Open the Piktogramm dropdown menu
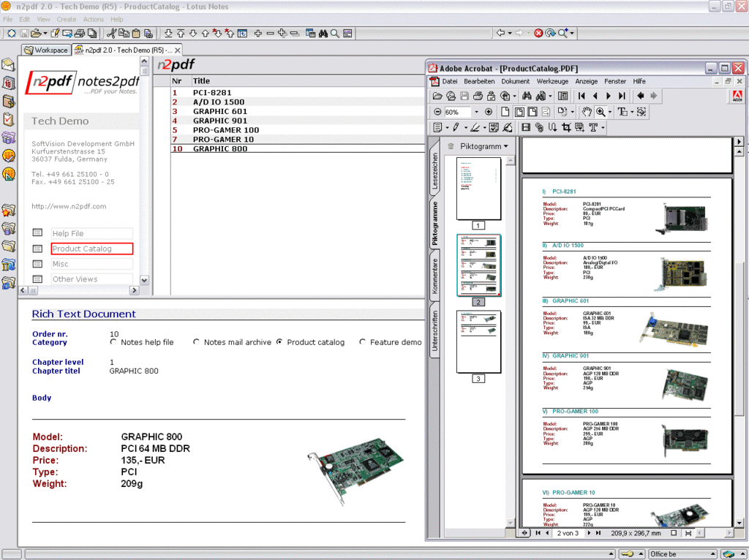This screenshot has width=749, height=560. (483, 146)
